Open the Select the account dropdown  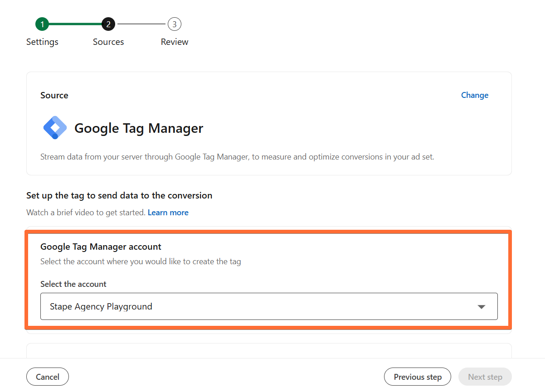click(269, 306)
